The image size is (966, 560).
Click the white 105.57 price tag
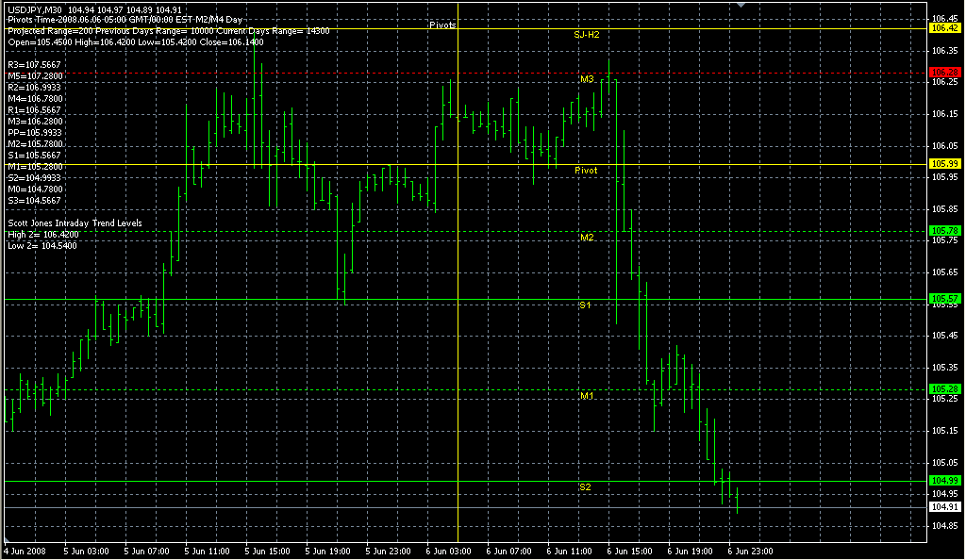[x=944, y=299]
